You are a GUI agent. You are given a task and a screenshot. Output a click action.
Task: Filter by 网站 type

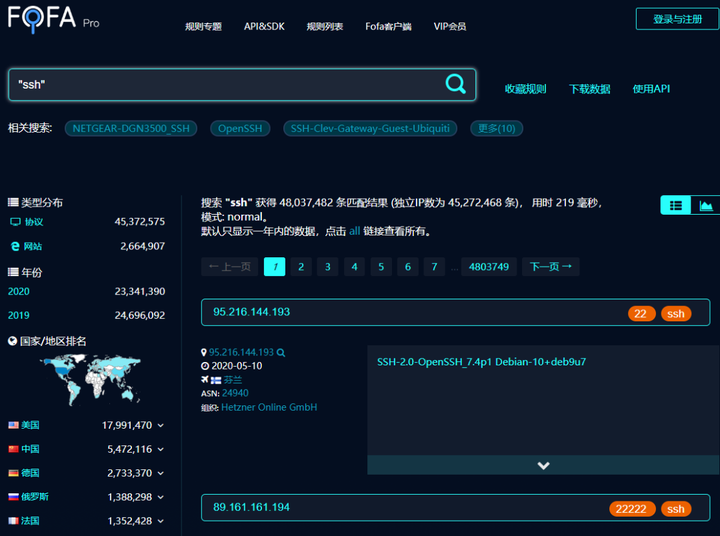[x=33, y=247]
